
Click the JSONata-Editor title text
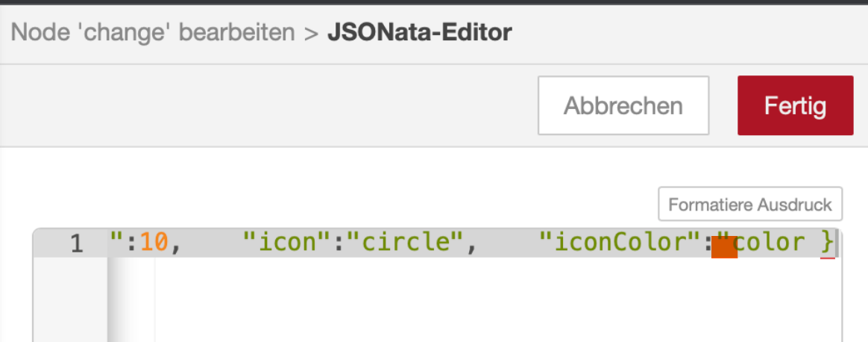pyautogui.click(x=419, y=33)
